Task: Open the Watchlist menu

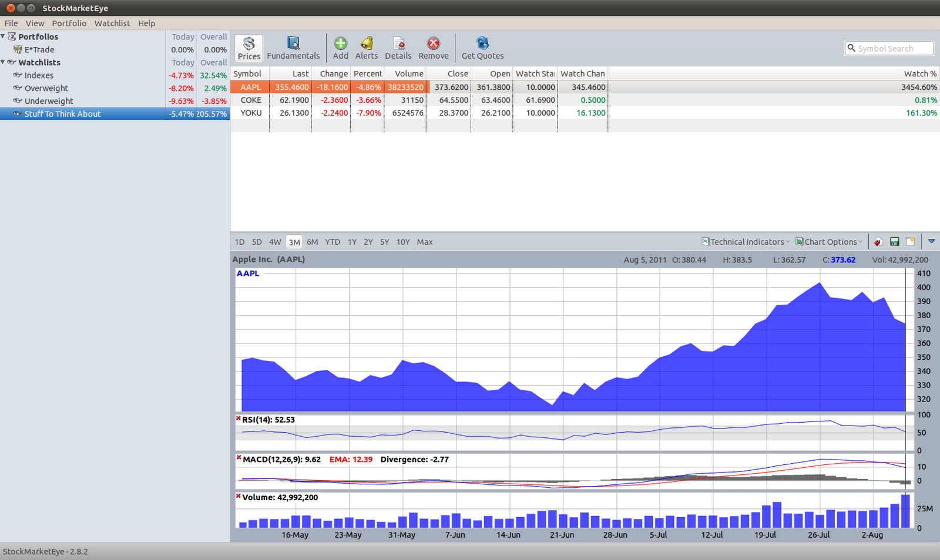Action: coord(112,23)
